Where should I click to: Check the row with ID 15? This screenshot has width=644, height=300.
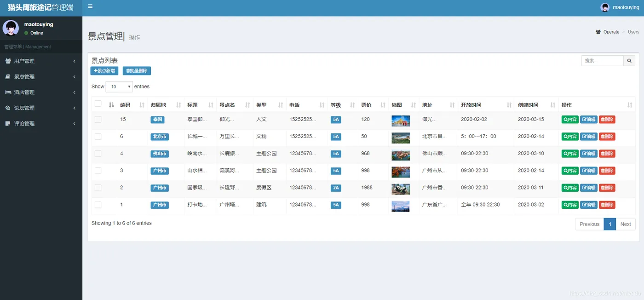pyautogui.click(x=98, y=119)
